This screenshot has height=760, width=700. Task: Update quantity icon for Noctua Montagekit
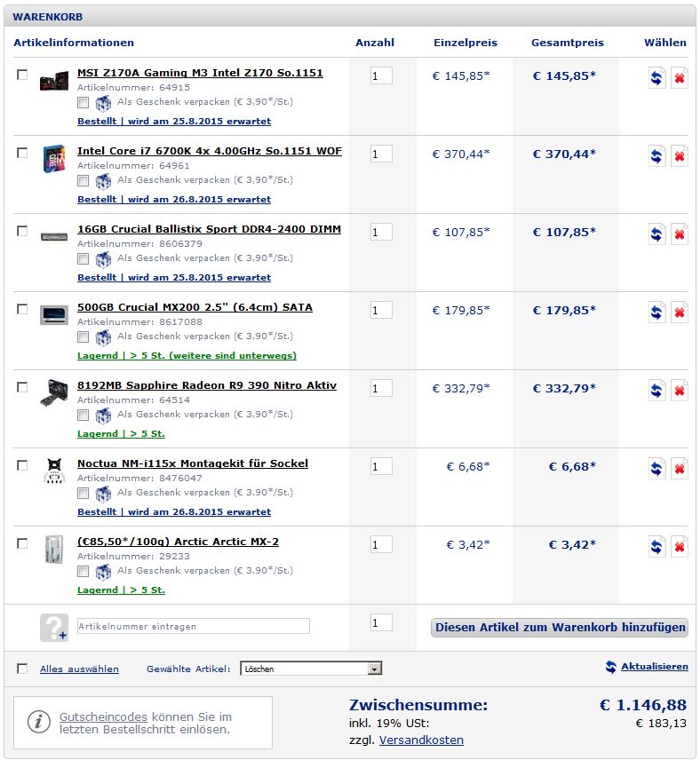click(x=656, y=468)
